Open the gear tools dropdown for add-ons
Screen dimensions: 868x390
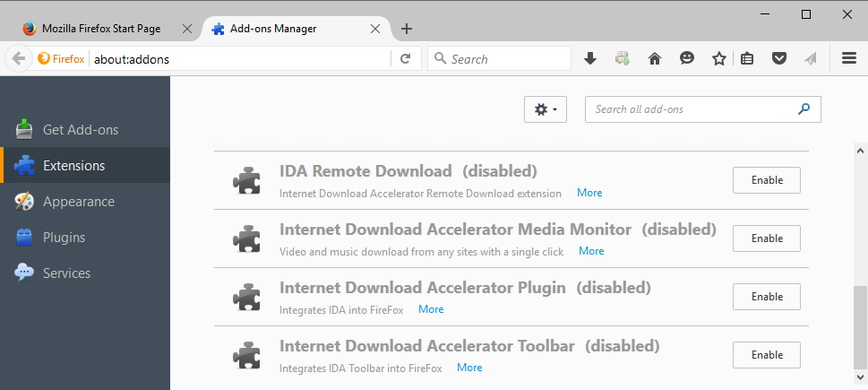546,109
